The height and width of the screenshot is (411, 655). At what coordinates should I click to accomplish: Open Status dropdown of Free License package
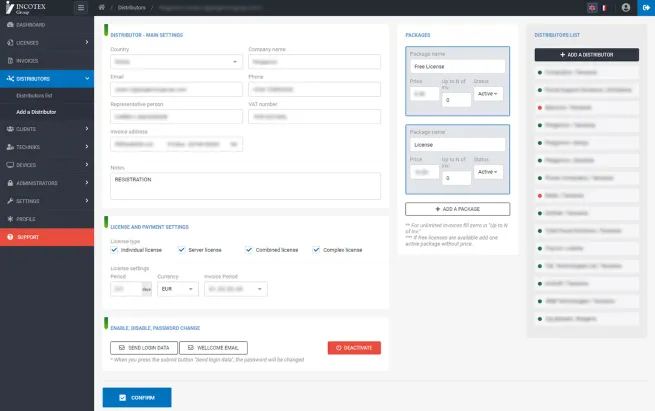[488, 94]
